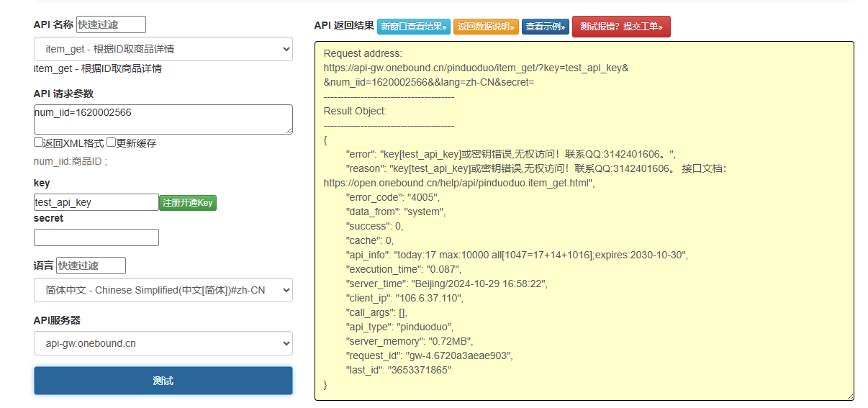Click the Result Object label
868x408 pixels.
pos(355,111)
